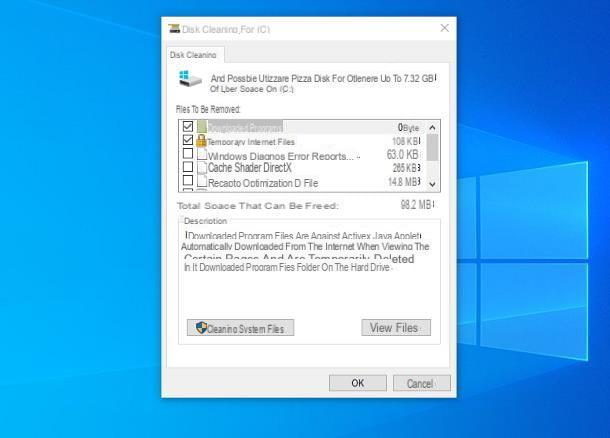Select the Temporary Internet Files row text
The width and height of the screenshot is (610, 438).
point(251,142)
